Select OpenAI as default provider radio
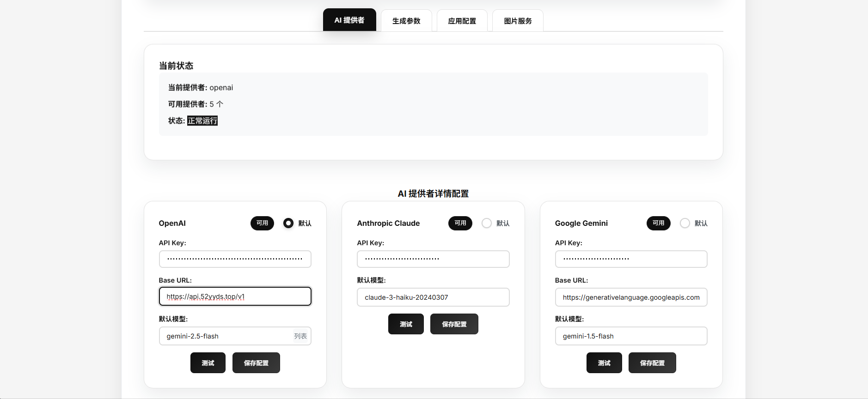 (x=288, y=223)
